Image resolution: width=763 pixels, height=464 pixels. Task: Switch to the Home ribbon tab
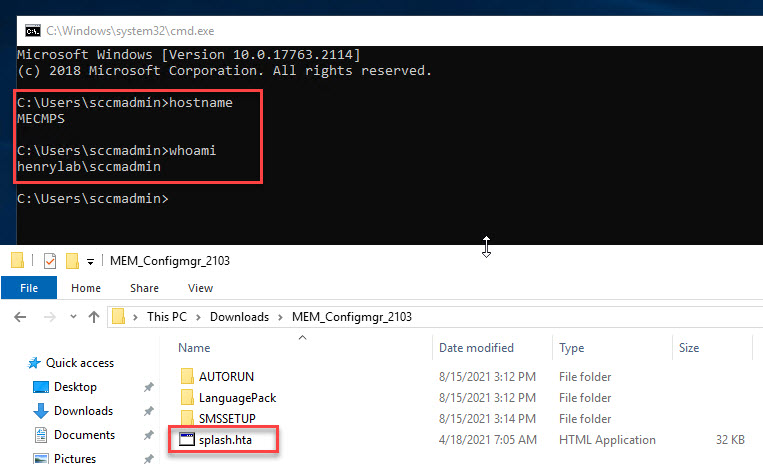click(85, 288)
